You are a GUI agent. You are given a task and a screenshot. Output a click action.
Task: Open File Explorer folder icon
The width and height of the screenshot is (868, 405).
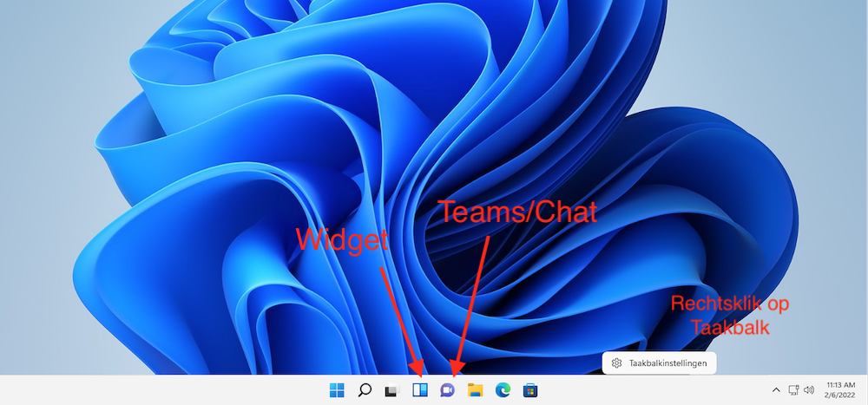pyautogui.click(x=475, y=390)
